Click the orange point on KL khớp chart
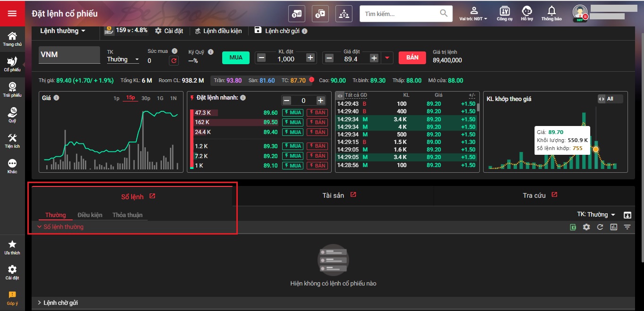The width and height of the screenshot is (644, 311). click(x=596, y=150)
